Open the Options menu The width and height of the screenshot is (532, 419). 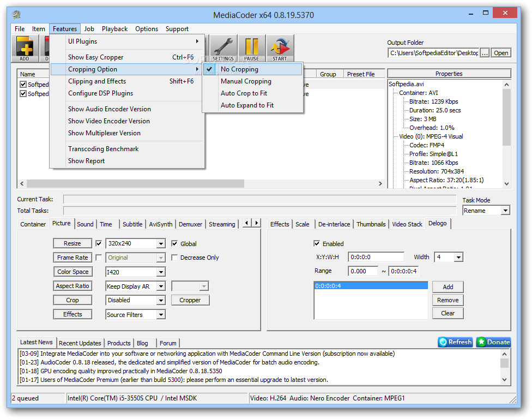point(147,29)
